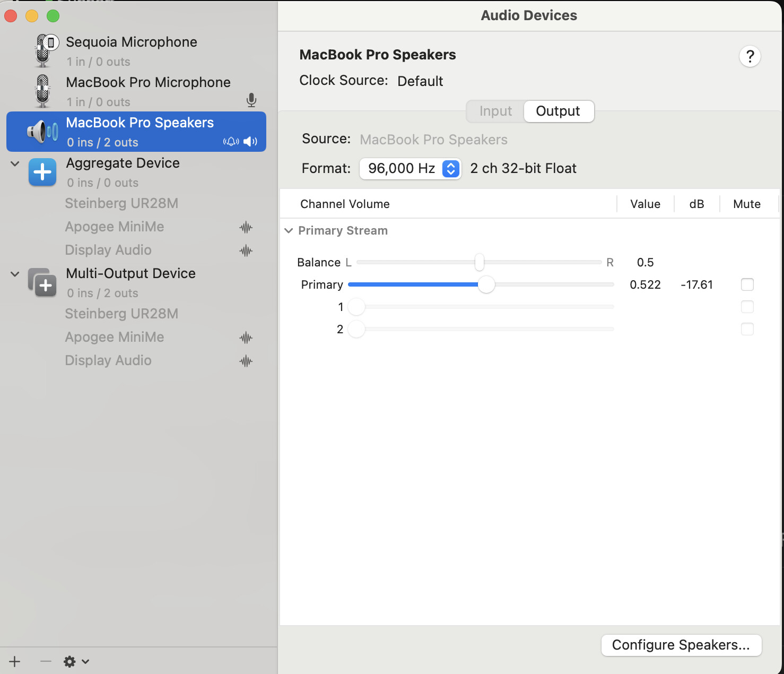Click the Audio Devices window title
The height and width of the screenshot is (674, 784).
[529, 15]
